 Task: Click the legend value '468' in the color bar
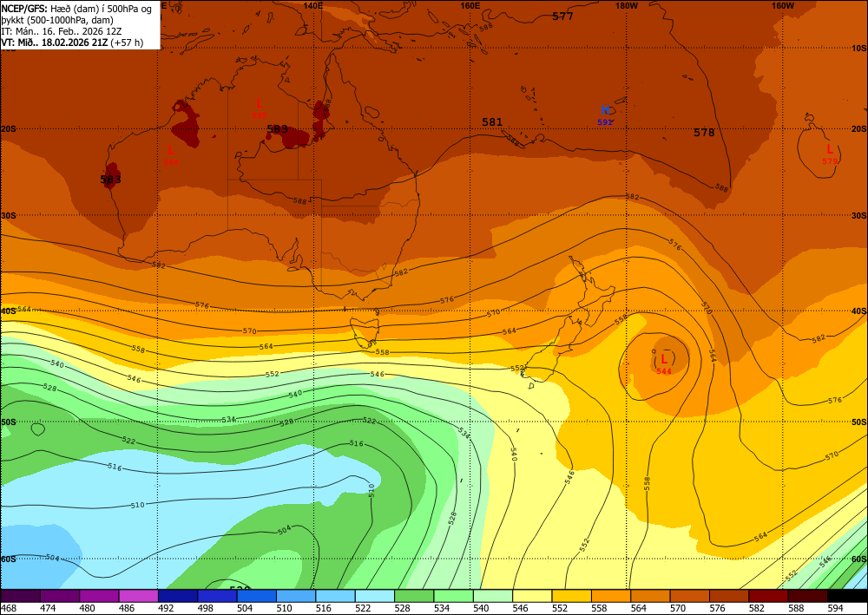(x=9, y=609)
